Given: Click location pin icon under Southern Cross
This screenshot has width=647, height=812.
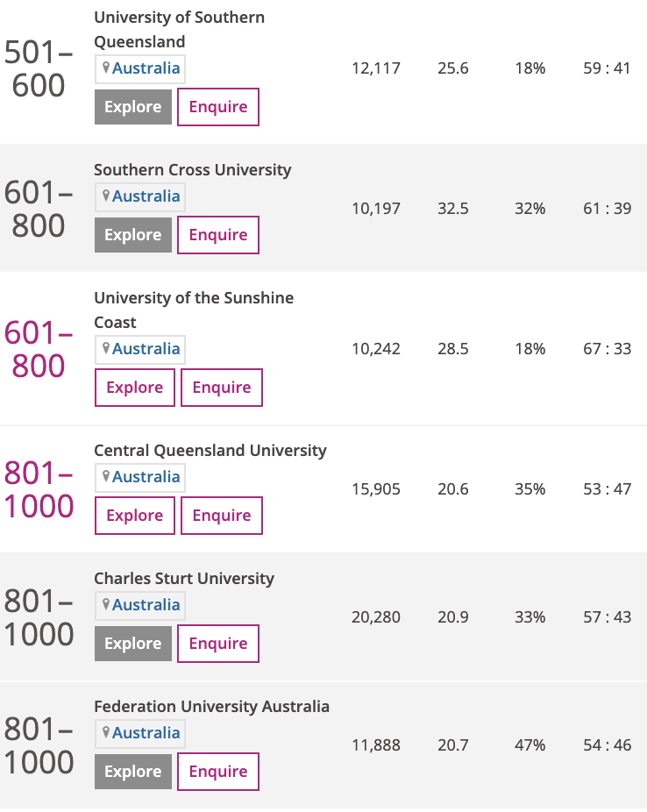Looking at the screenshot, I should click(x=106, y=196).
